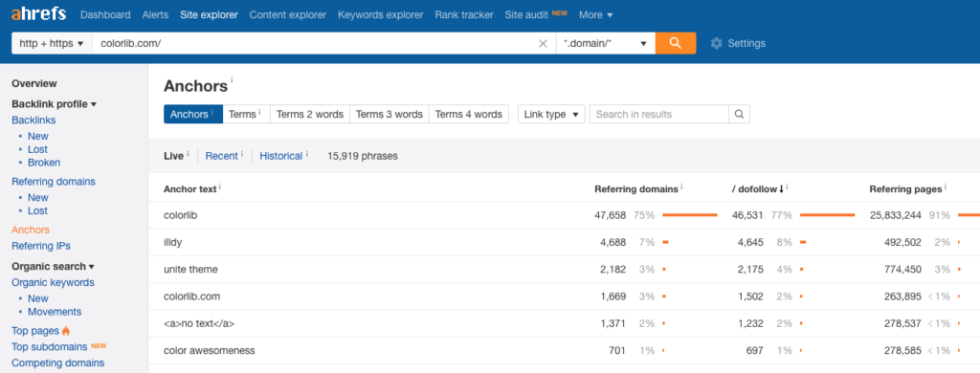Click the 15,919 phrases count
Screen dimensions: 980x373
pos(363,156)
